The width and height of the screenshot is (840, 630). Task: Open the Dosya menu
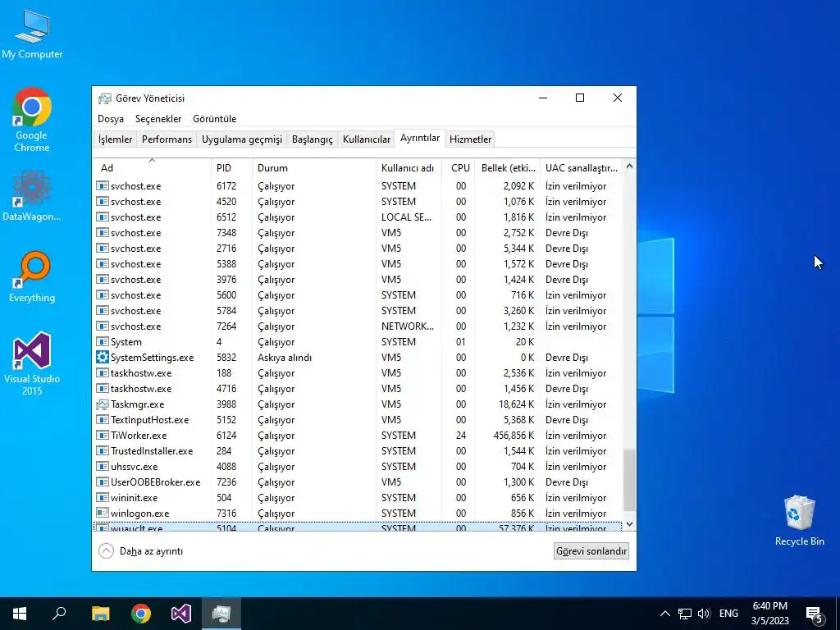[x=111, y=119]
